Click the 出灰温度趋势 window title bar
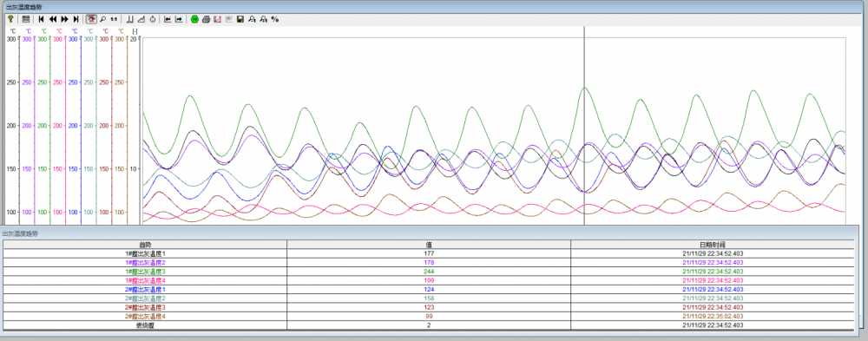This screenshot has height=341, width=868. (434, 6)
